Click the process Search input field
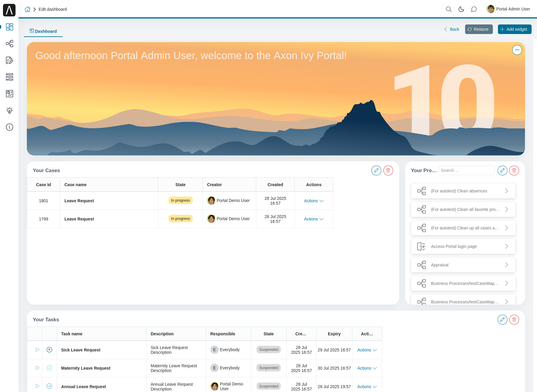Image resolution: width=537 pixels, height=392 pixels. 466,170
